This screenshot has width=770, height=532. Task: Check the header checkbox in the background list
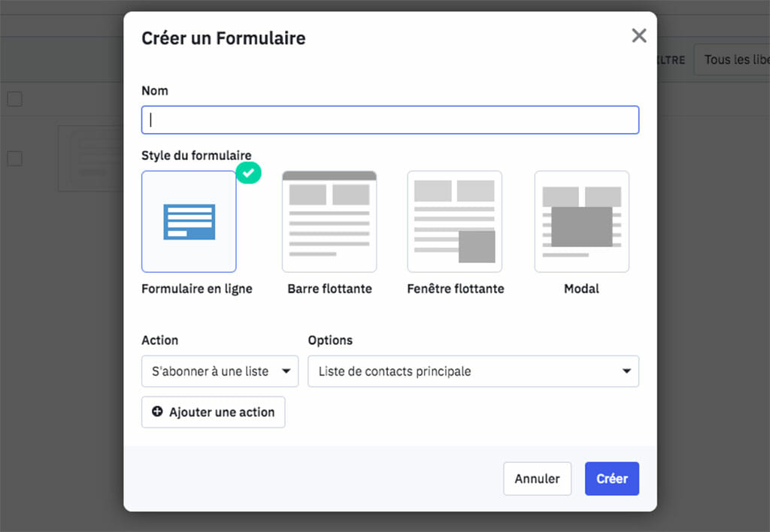pos(14,98)
